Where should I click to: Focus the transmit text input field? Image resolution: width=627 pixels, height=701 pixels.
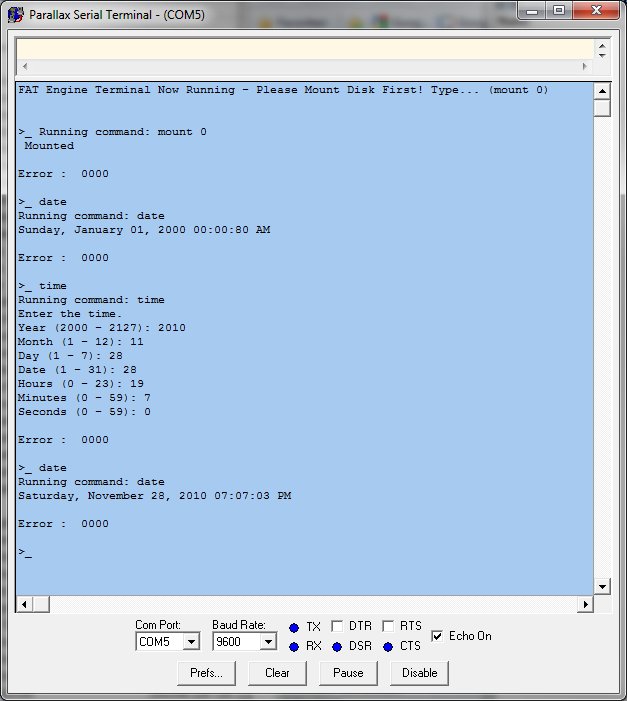pos(305,48)
